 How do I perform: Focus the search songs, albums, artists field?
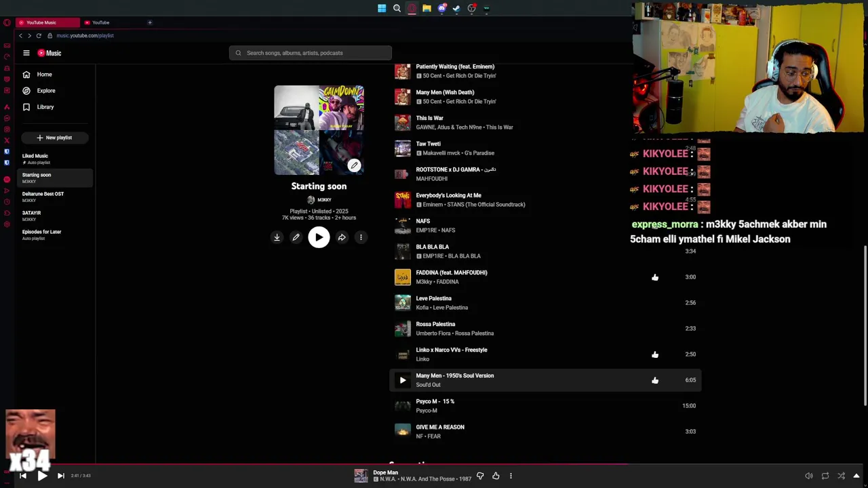coord(311,53)
